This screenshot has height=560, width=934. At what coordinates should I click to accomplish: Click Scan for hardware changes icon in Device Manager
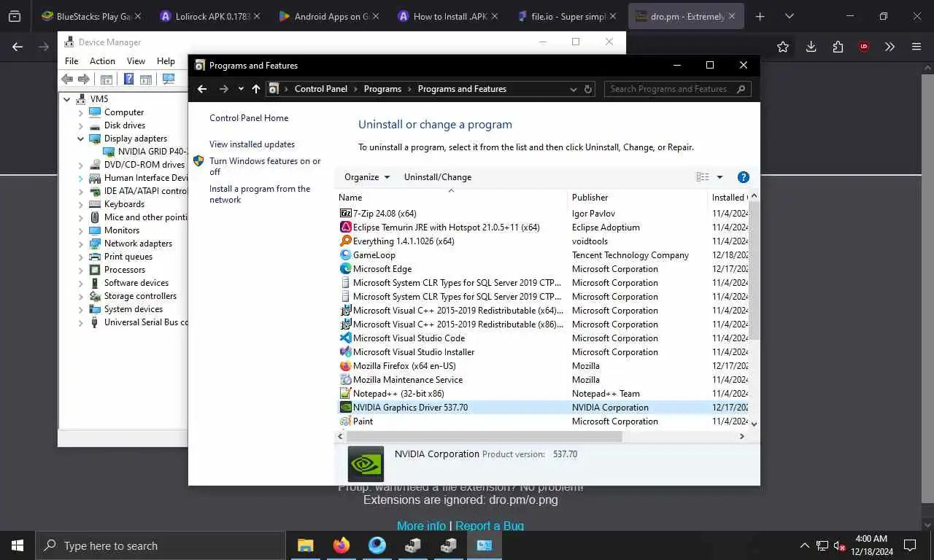(169, 79)
